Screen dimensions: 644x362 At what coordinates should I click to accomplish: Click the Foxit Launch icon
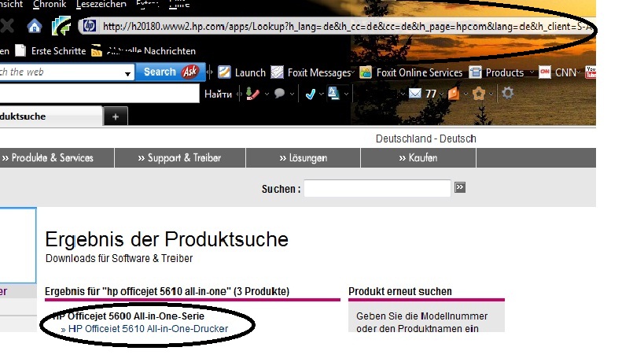[x=224, y=72]
